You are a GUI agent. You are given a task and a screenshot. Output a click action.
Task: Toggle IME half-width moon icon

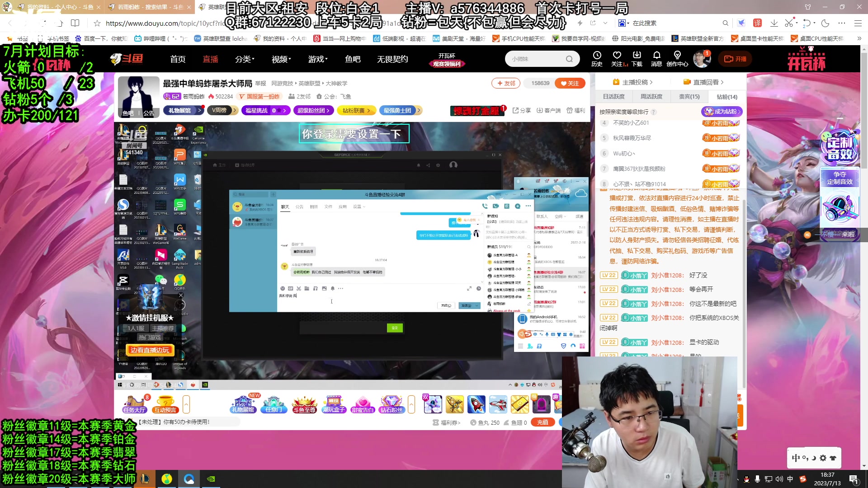coord(814,458)
